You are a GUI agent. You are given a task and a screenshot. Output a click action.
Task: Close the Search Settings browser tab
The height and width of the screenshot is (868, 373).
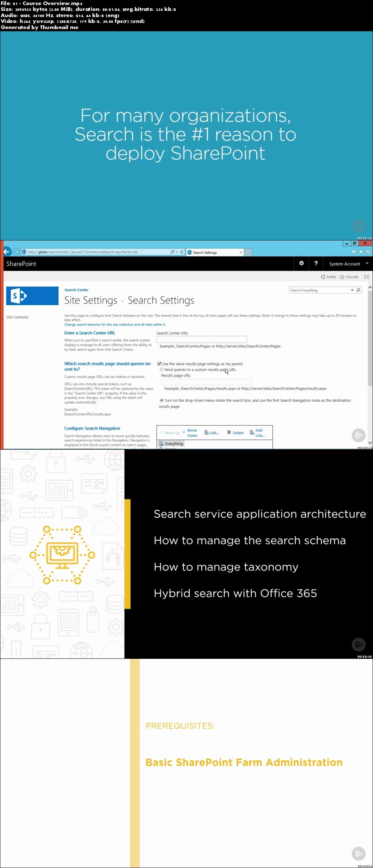coord(241,252)
